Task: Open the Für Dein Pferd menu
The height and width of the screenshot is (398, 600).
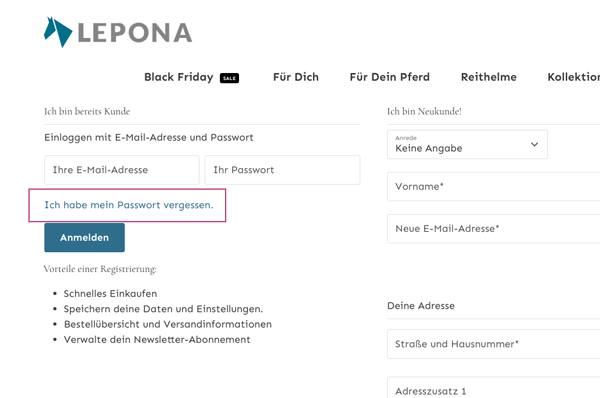Action: pos(390,77)
